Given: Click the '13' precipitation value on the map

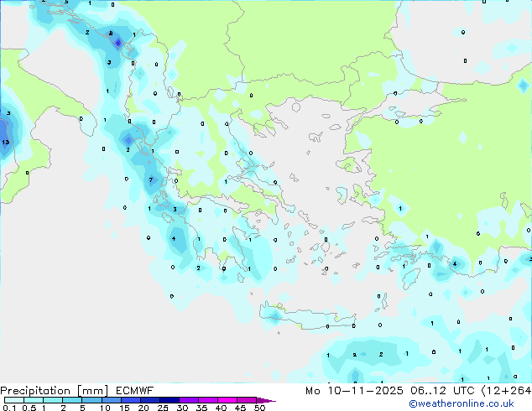Looking at the screenshot, I should 5,142.
